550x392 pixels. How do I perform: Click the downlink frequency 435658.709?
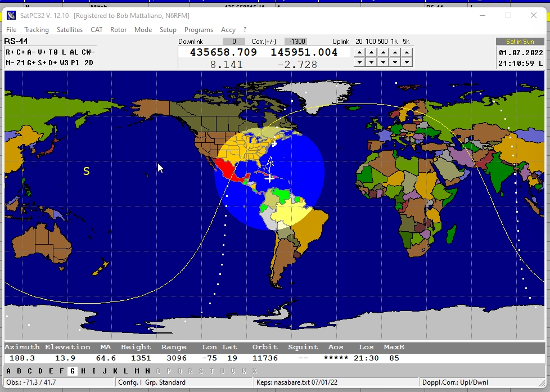pos(223,52)
